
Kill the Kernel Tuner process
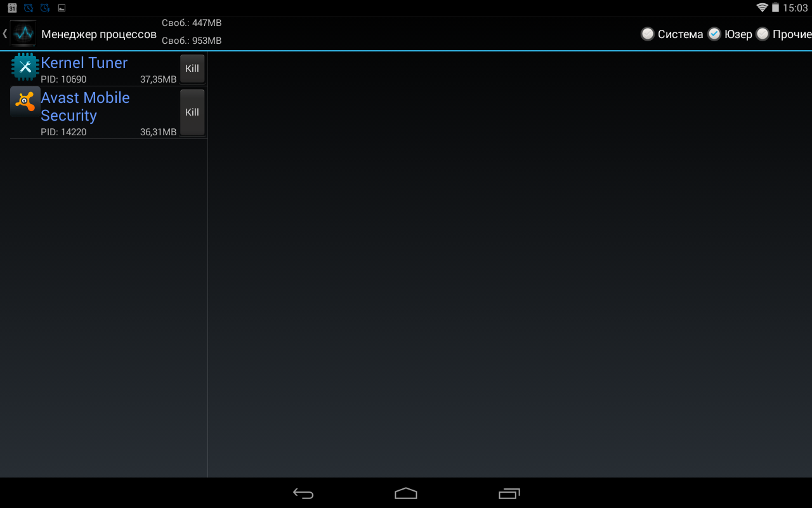click(x=192, y=69)
